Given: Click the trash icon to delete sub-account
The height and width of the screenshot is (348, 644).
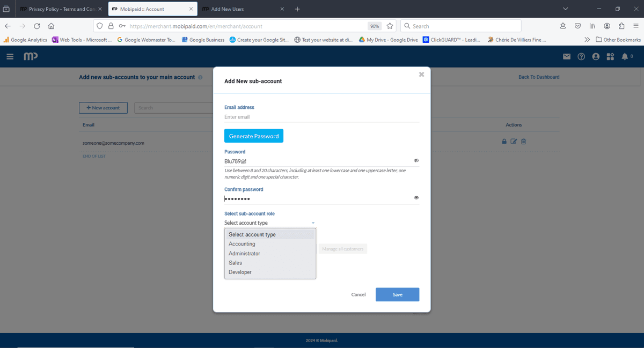Looking at the screenshot, I should [x=524, y=142].
